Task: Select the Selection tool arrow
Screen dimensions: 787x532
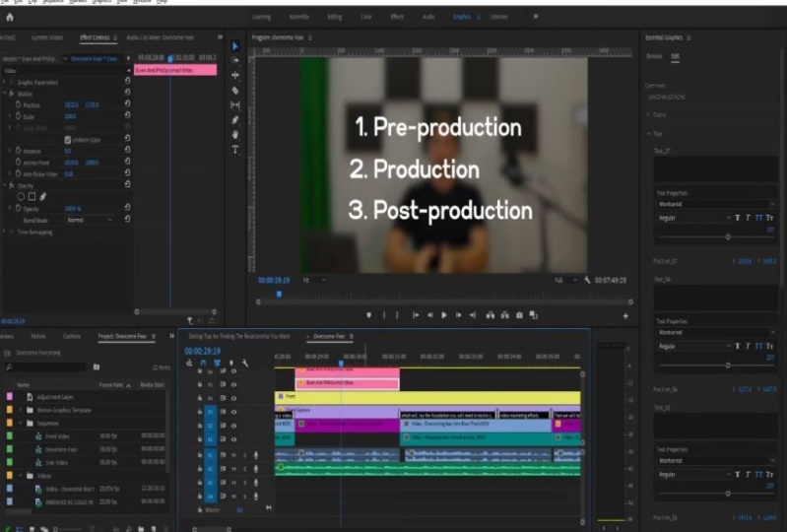Action: tap(234, 46)
